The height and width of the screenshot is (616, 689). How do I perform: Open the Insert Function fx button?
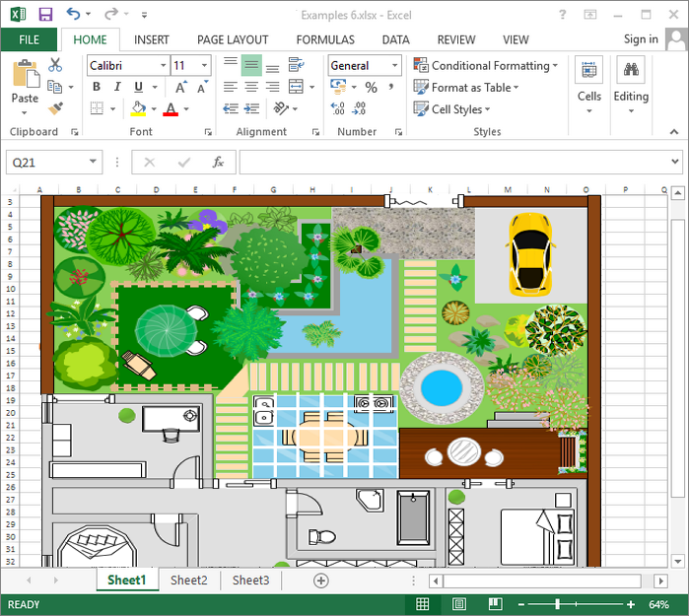click(218, 163)
